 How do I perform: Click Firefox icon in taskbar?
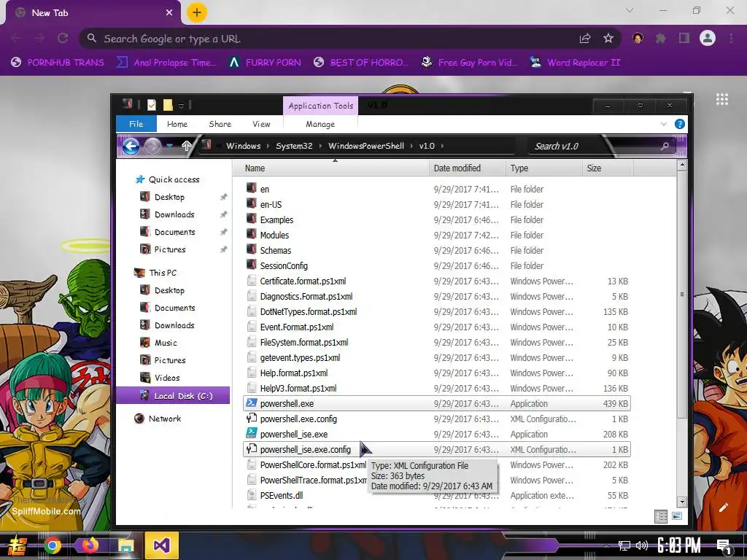click(x=90, y=545)
